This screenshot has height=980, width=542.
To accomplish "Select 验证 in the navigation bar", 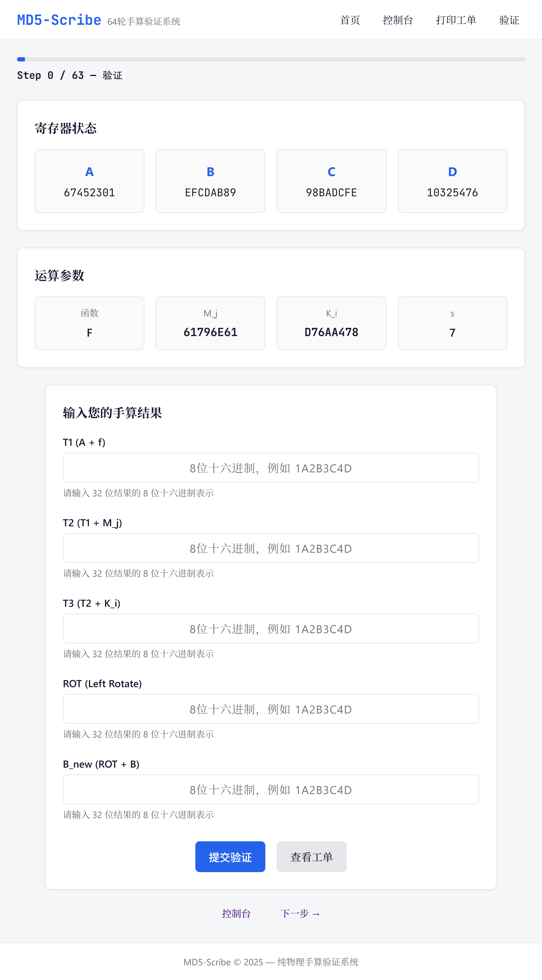I will tap(509, 20).
